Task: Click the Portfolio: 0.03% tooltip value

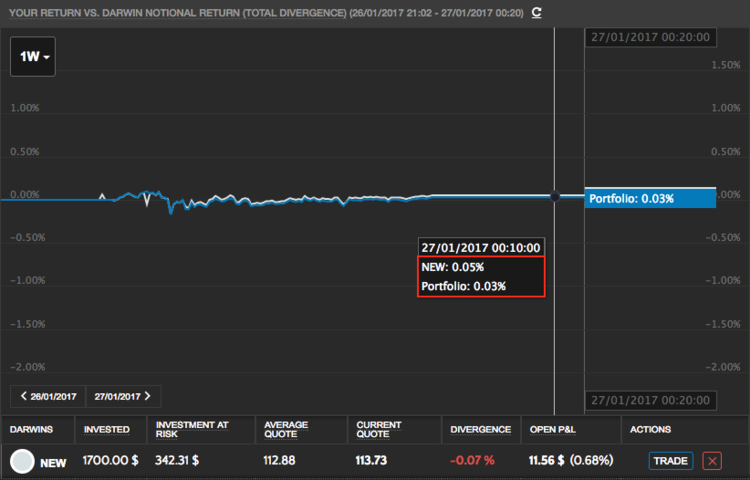Action: point(463,286)
